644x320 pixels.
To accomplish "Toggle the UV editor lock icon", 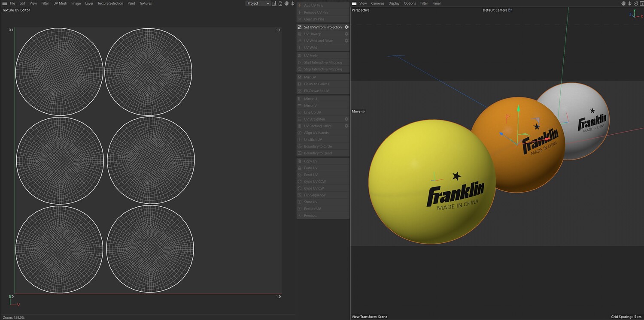I will pyautogui.click(x=280, y=3).
